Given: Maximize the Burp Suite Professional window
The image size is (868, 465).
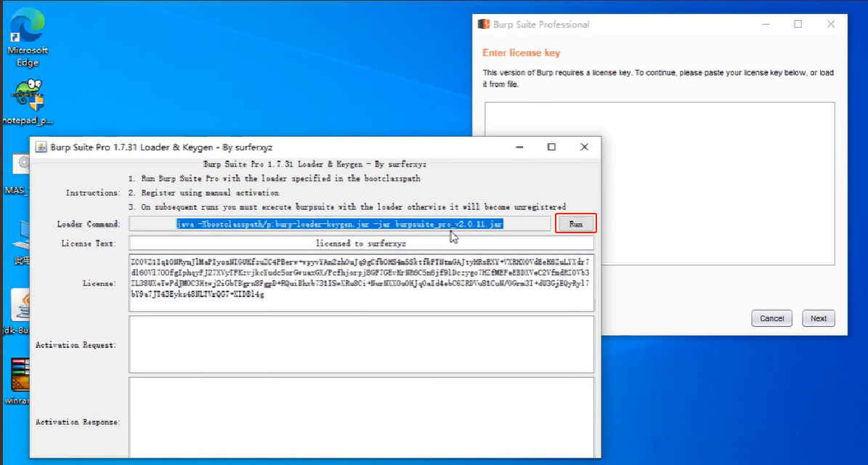Looking at the screenshot, I should coord(798,24).
